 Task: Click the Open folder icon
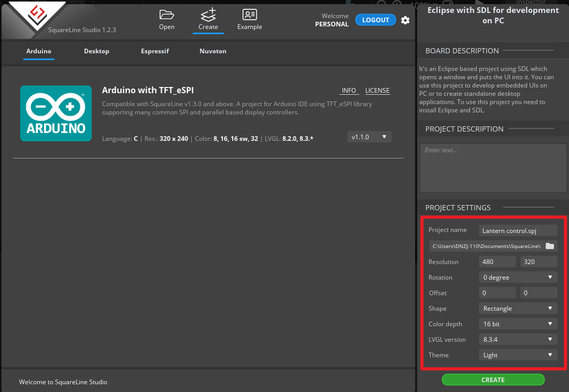click(x=166, y=15)
